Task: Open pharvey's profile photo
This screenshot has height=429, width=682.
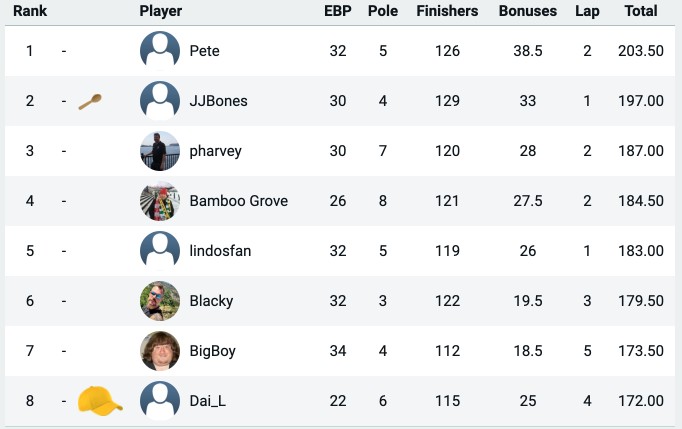Action: [160, 151]
